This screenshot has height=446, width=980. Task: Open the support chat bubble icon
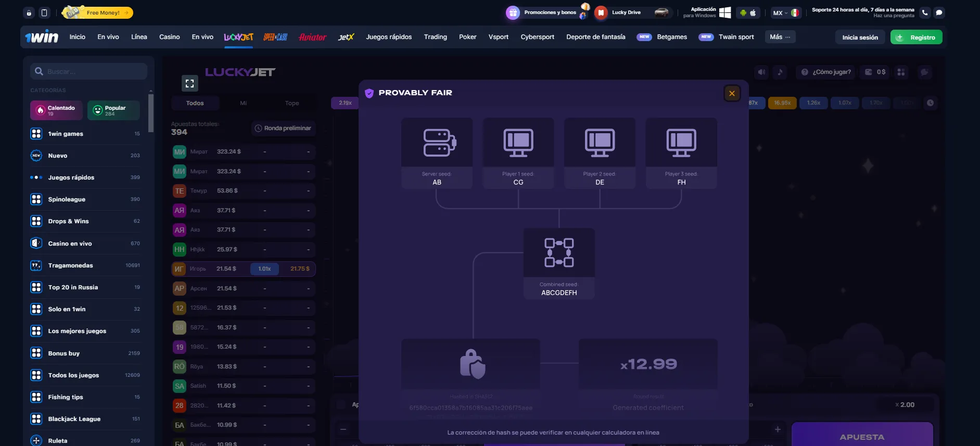click(x=939, y=12)
